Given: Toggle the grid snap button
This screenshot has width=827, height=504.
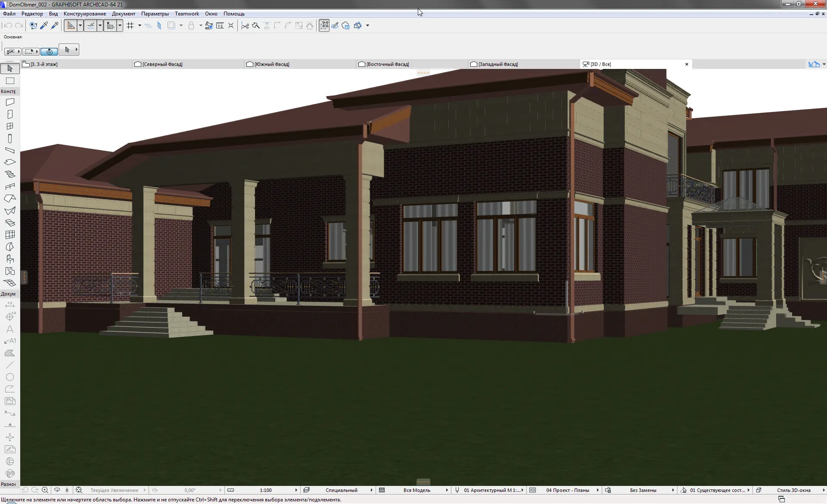Looking at the screenshot, I should 131,25.
